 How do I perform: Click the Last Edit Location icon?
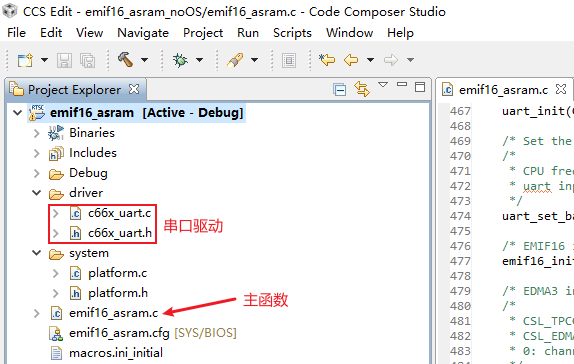point(327,59)
